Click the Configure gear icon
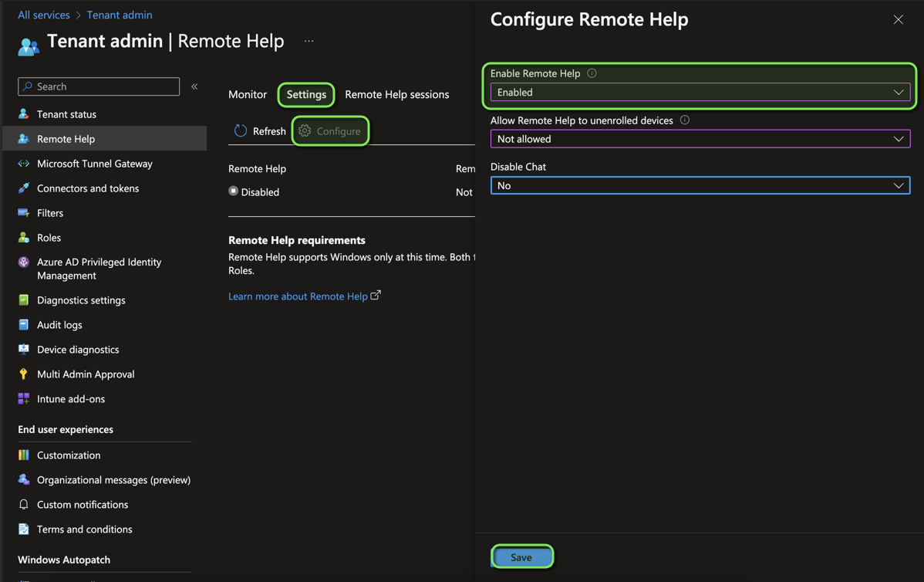Screen dimensions: 924x582 click(304, 130)
